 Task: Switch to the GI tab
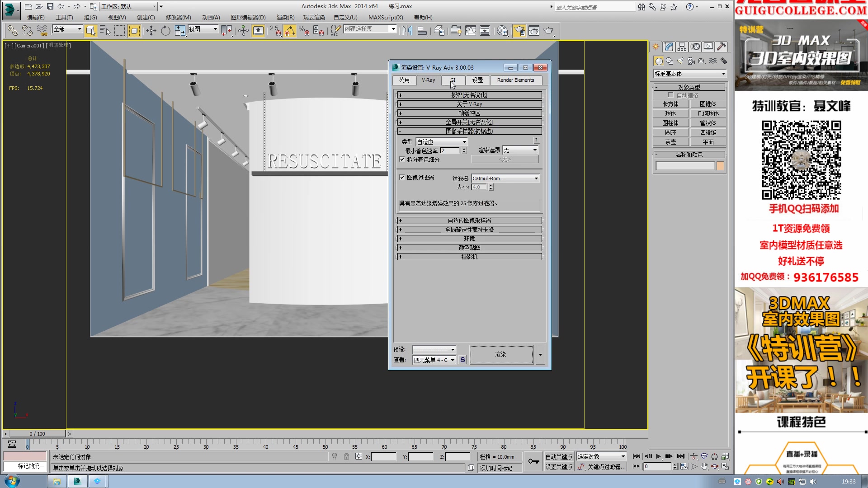click(x=453, y=80)
